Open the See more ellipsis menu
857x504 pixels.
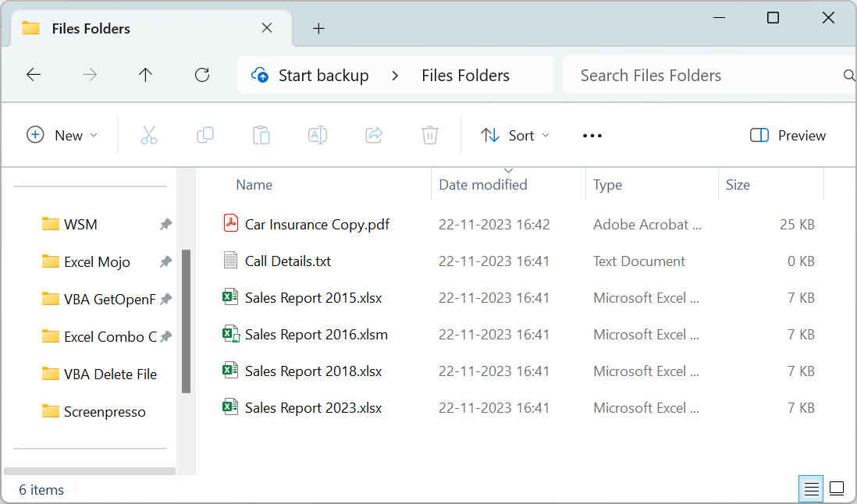tap(592, 136)
